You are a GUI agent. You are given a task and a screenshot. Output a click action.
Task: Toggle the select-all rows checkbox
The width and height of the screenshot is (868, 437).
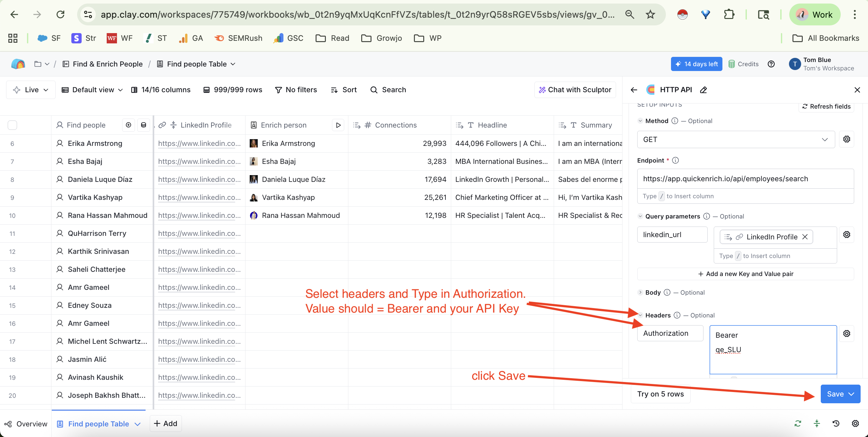coord(13,125)
